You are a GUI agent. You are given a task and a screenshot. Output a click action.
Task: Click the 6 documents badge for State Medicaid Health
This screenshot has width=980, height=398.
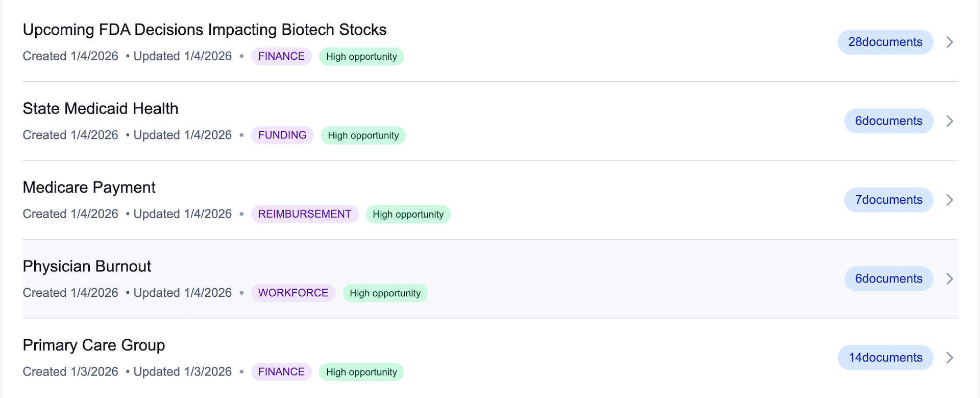click(x=889, y=121)
